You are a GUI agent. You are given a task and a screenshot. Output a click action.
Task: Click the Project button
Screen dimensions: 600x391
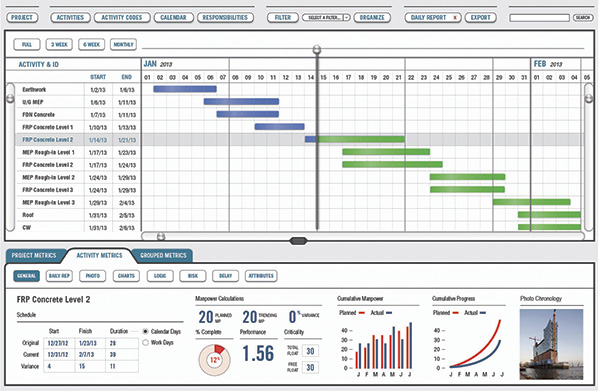click(x=22, y=18)
